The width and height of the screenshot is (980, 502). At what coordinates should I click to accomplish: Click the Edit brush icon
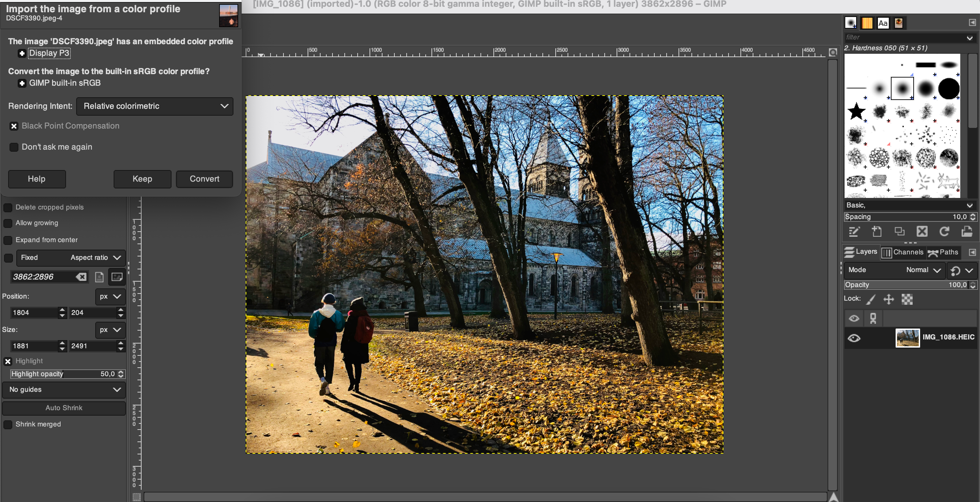(x=854, y=232)
